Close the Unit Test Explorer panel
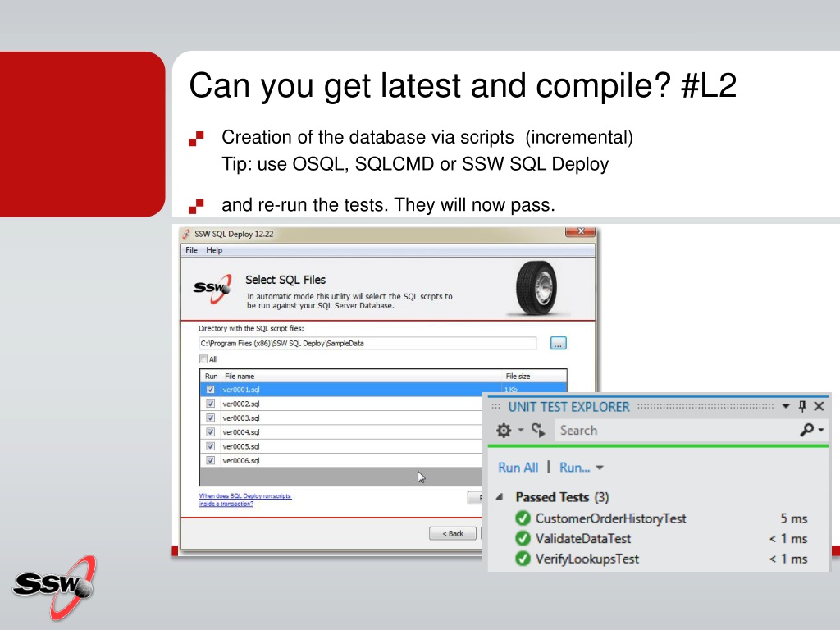This screenshot has height=630, width=840. (x=819, y=407)
